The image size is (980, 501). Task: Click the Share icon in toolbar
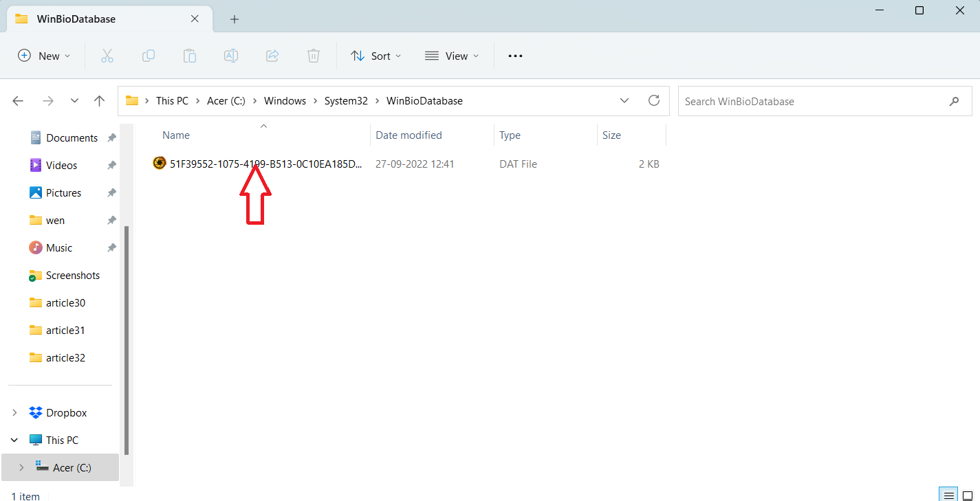(272, 56)
